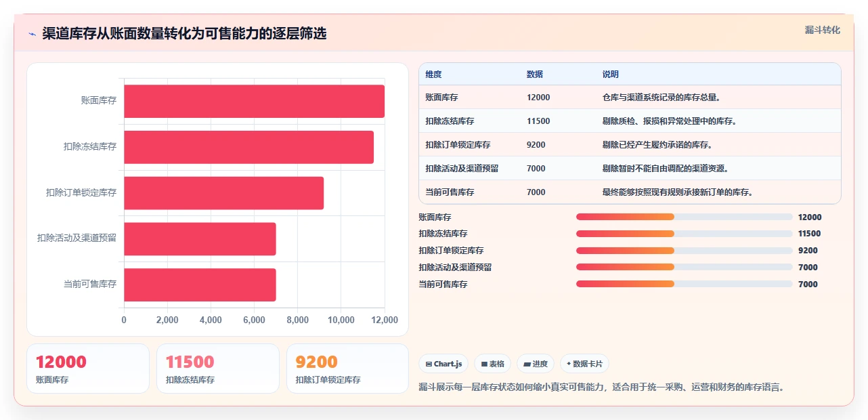Click the 扣除活动及渠道预留 bar in the chart
This screenshot has height=420, width=868.
click(200, 239)
